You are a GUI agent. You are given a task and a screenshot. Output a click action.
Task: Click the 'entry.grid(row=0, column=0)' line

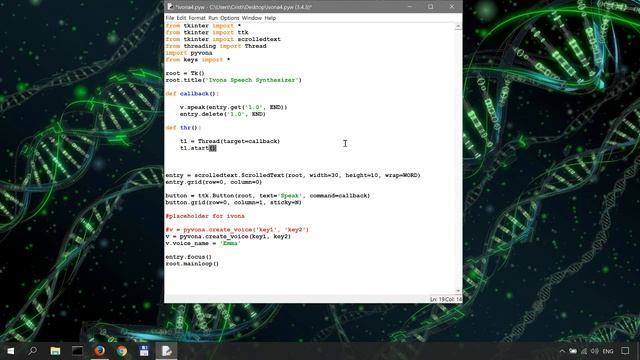(x=213, y=182)
